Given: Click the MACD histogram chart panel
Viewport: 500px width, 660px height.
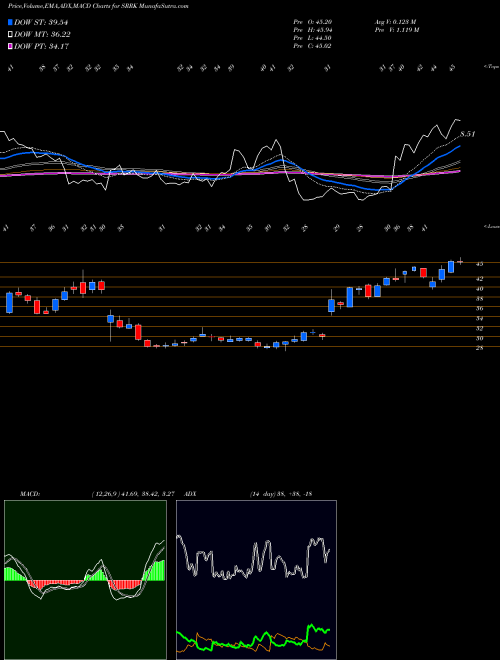Looking at the screenshot, I should point(85,580).
